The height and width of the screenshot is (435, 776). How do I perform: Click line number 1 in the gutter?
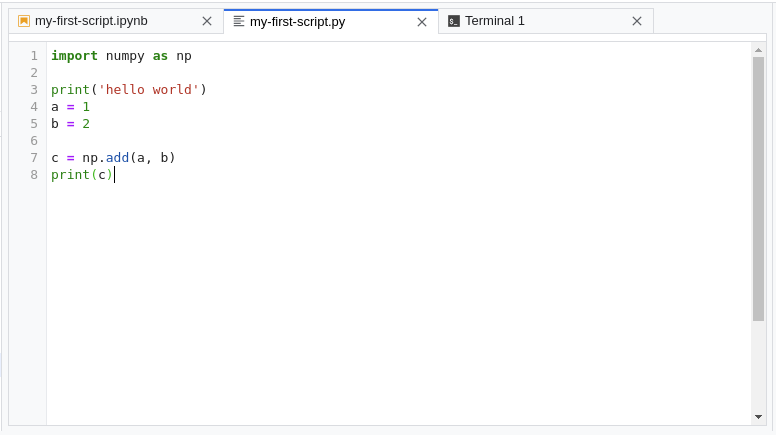tap(34, 56)
